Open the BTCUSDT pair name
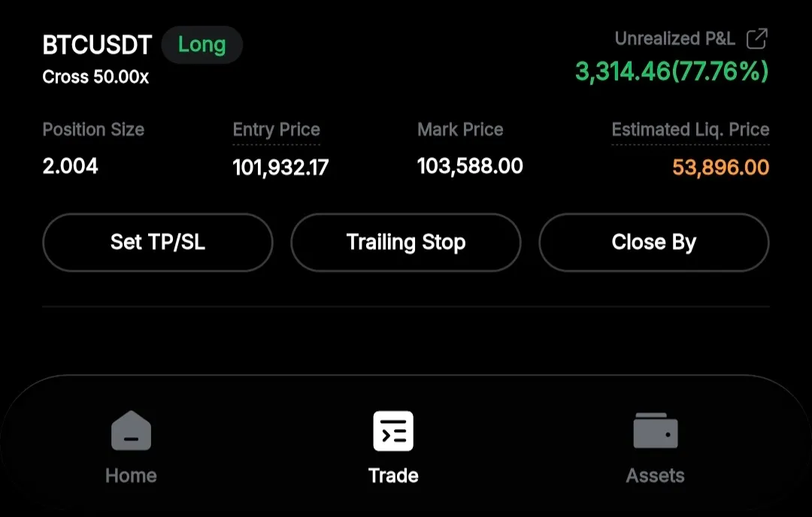Image resolution: width=812 pixels, height=517 pixels. pos(97,46)
